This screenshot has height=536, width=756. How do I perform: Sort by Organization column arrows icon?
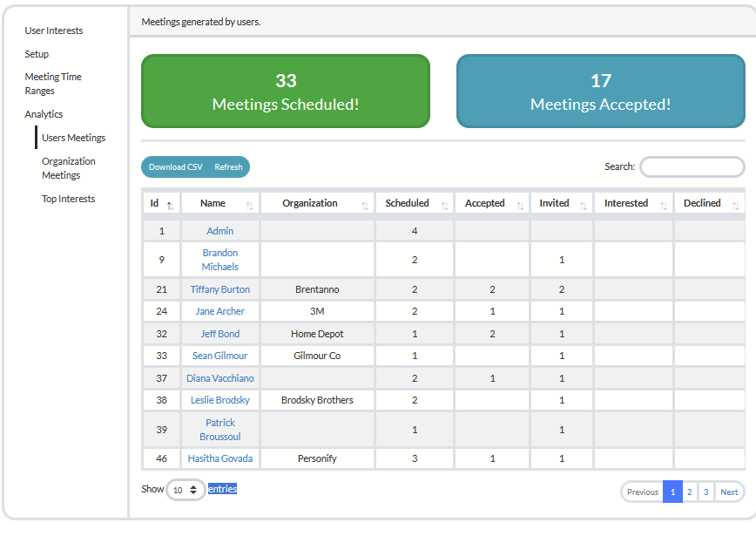pos(364,206)
